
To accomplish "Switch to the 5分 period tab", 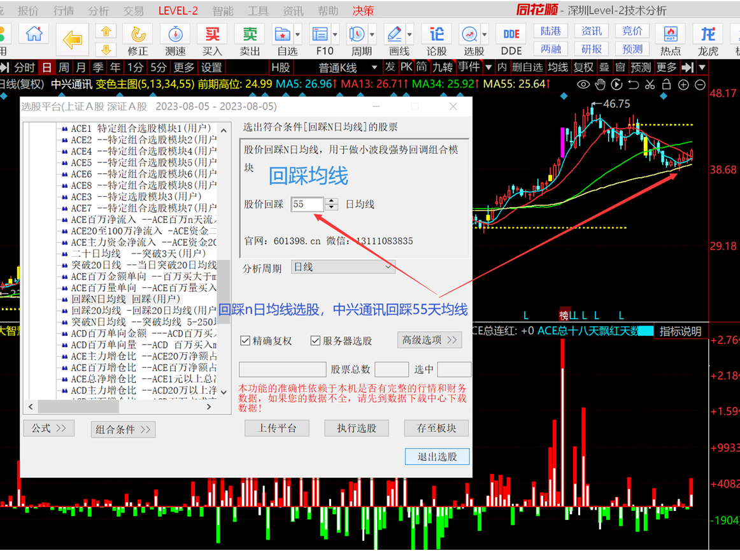I will click(159, 68).
